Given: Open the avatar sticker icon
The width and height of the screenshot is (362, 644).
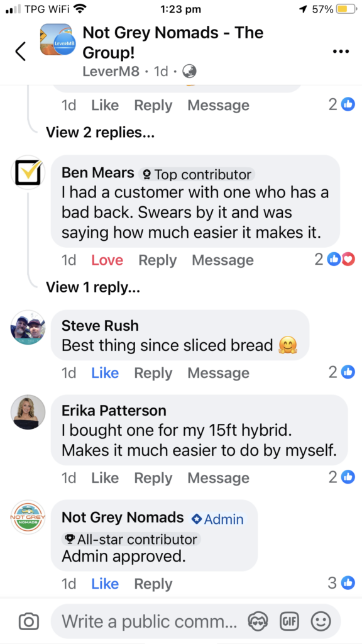Looking at the screenshot, I should tap(258, 621).
